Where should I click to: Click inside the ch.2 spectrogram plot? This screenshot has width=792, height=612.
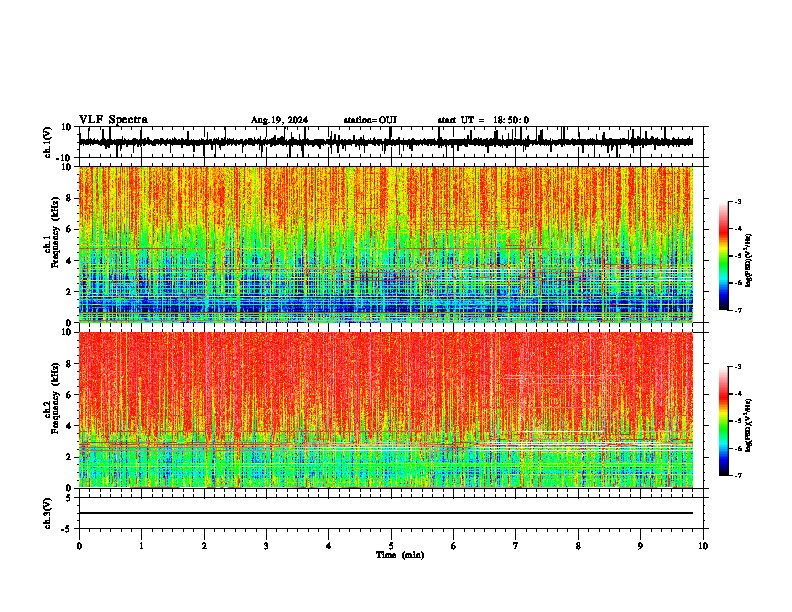[386, 410]
